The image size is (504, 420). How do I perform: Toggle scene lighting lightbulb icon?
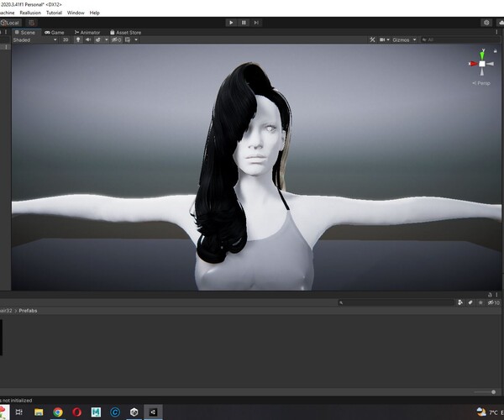[78, 39]
